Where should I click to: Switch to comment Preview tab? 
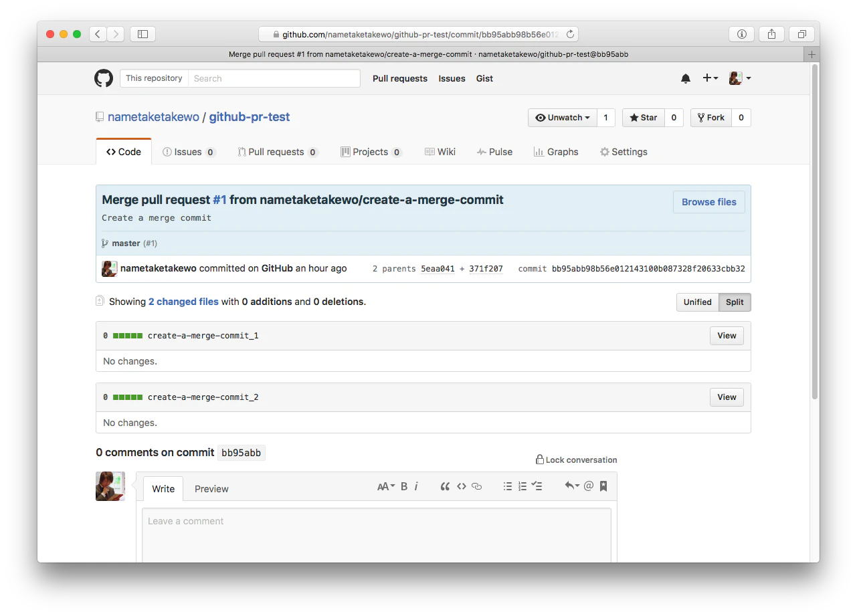tap(211, 489)
